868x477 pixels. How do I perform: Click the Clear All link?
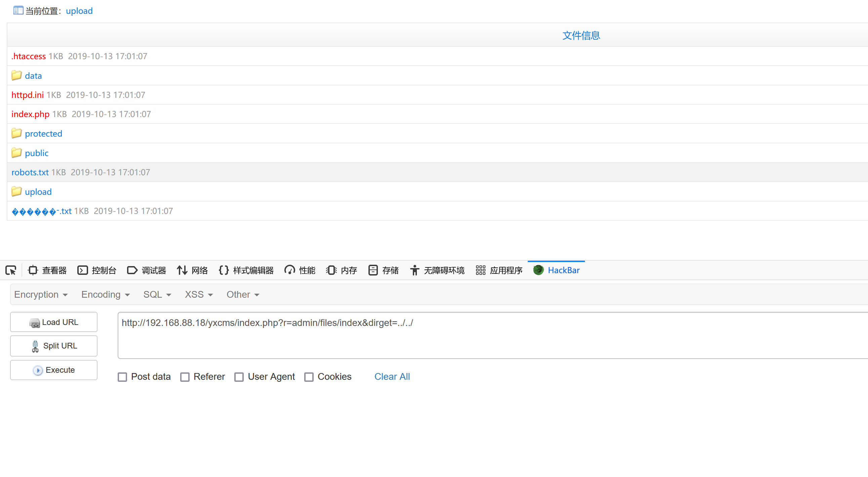click(392, 376)
